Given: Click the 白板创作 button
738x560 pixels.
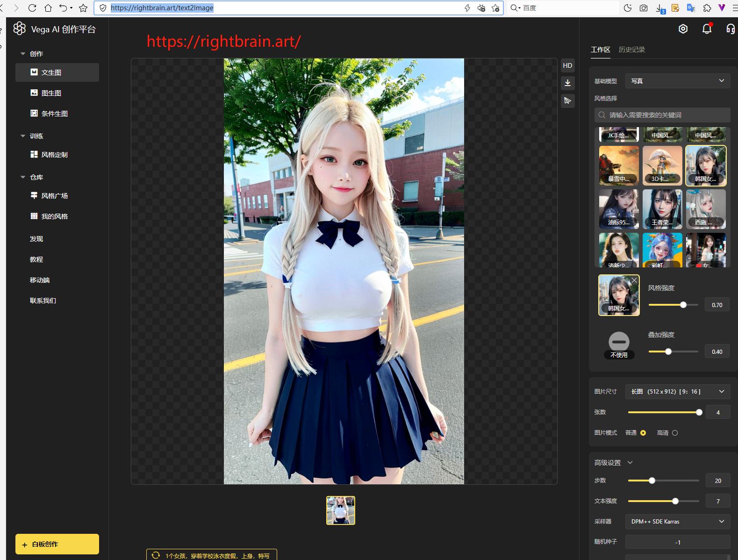Looking at the screenshot, I should 57,544.
